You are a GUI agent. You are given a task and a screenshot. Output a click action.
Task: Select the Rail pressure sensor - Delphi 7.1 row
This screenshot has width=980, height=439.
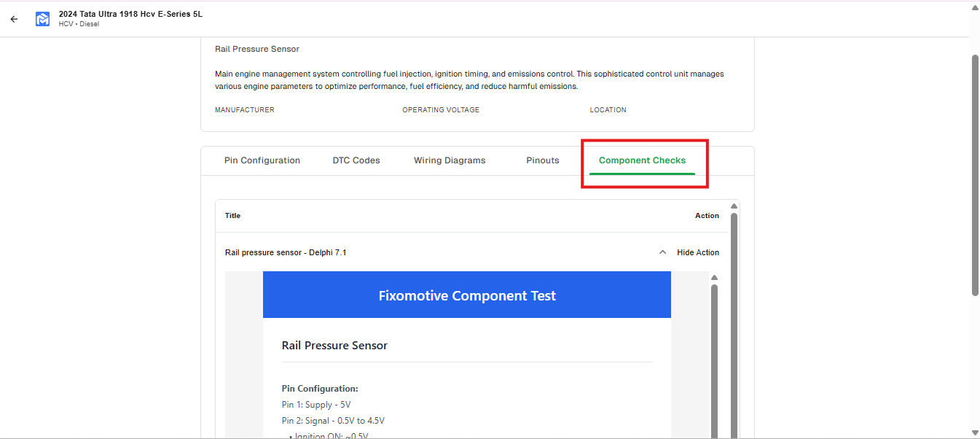[285, 252]
